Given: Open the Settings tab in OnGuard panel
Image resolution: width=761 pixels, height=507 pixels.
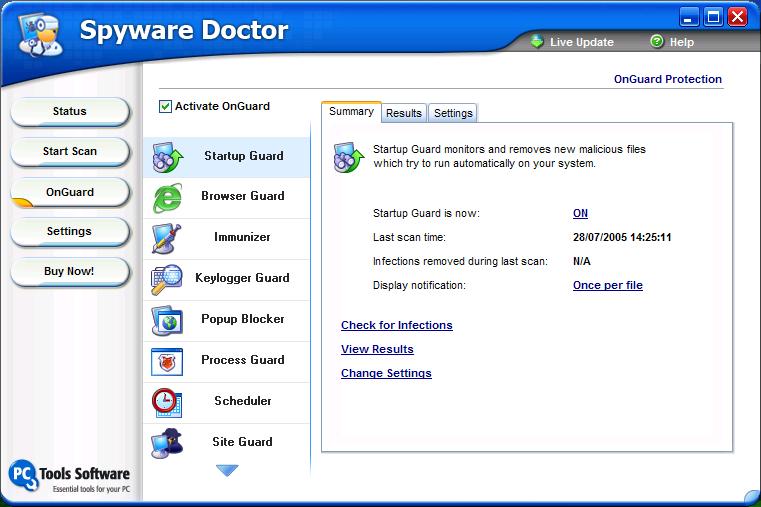Looking at the screenshot, I should point(453,113).
